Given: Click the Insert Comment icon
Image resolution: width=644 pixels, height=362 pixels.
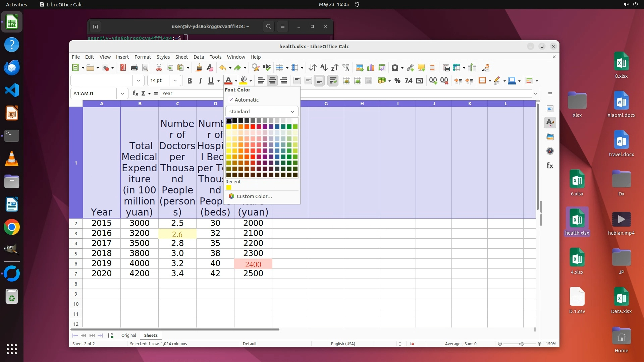Looking at the screenshot, I should tap(421, 68).
